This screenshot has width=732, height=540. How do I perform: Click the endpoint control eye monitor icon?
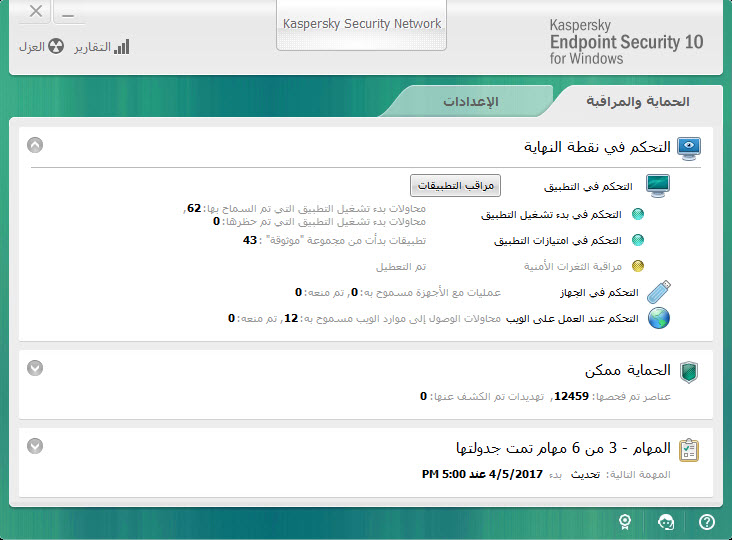(x=689, y=148)
